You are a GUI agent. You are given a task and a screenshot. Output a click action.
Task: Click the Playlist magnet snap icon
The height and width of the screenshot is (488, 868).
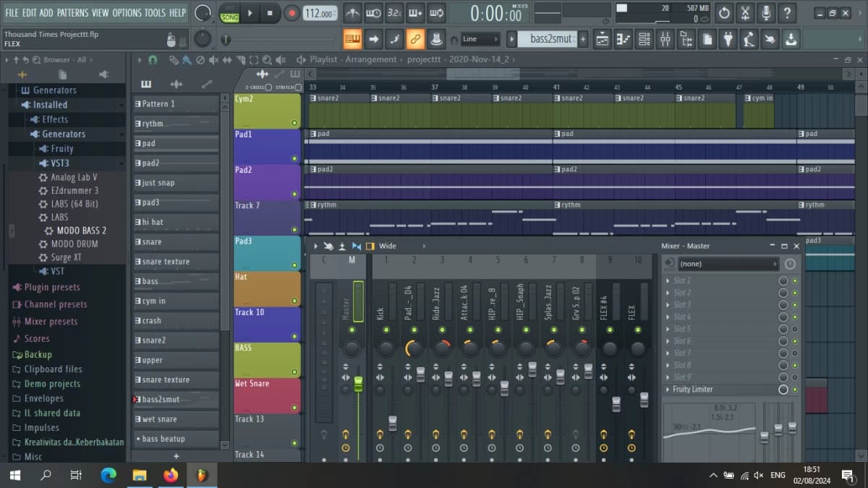pyautogui.click(x=153, y=60)
